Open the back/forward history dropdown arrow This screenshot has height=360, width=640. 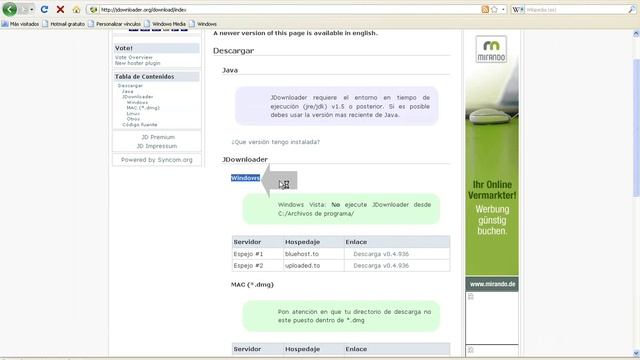click(32, 9)
